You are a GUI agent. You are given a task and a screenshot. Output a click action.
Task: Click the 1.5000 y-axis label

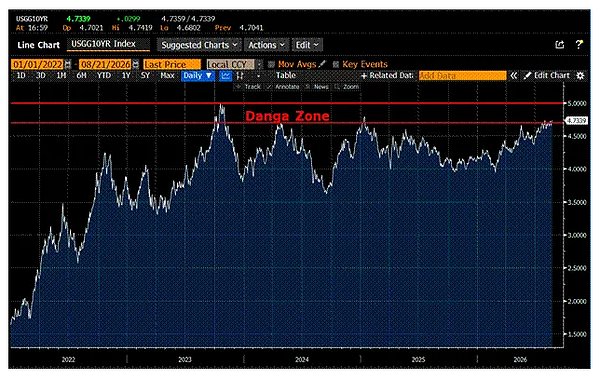point(577,334)
